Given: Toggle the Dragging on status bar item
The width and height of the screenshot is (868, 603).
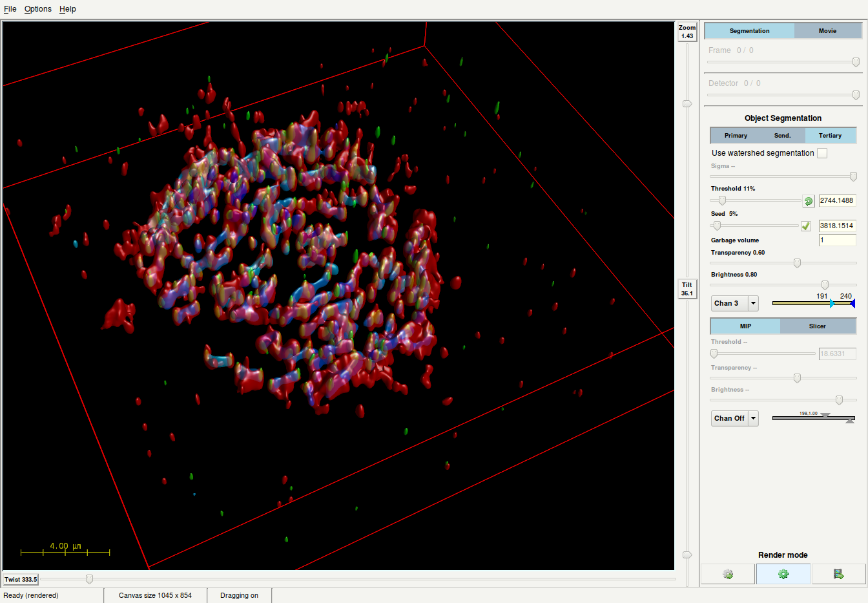Looking at the screenshot, I should pos(239,595).
